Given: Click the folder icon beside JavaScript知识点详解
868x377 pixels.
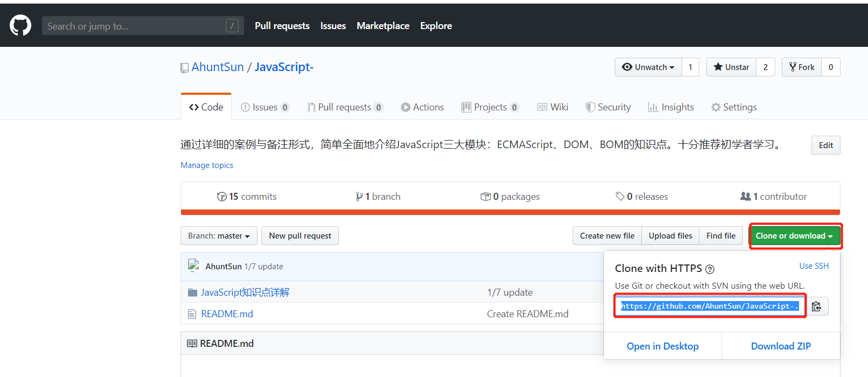Looking at the screenshot, I should pyautogui.click(x=192, y=292).
